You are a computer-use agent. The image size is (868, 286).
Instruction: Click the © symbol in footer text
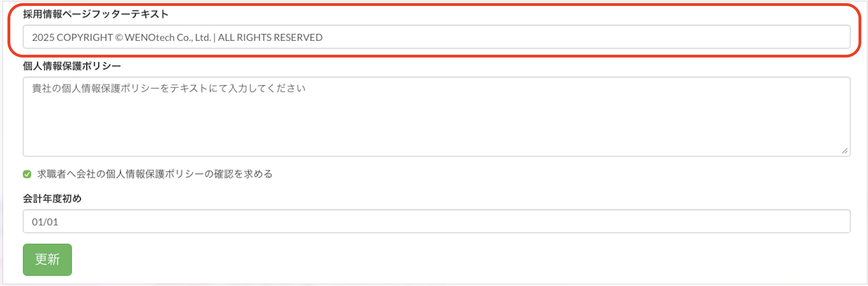tap(119, 37)
